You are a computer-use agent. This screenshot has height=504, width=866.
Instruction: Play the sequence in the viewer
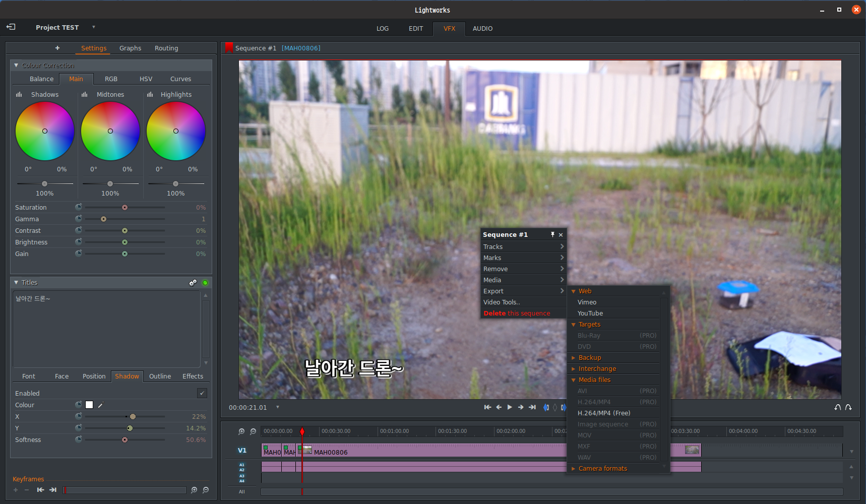(510, 407)
